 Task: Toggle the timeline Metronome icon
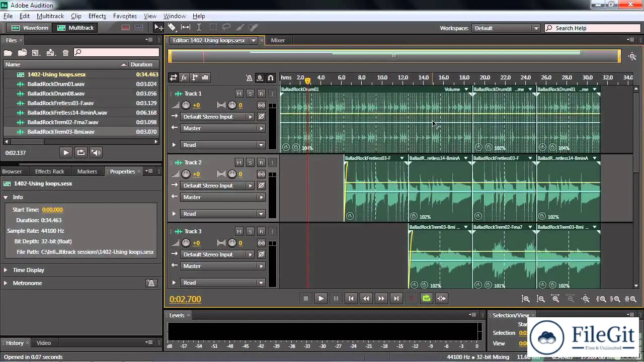(x=249, y=77)
